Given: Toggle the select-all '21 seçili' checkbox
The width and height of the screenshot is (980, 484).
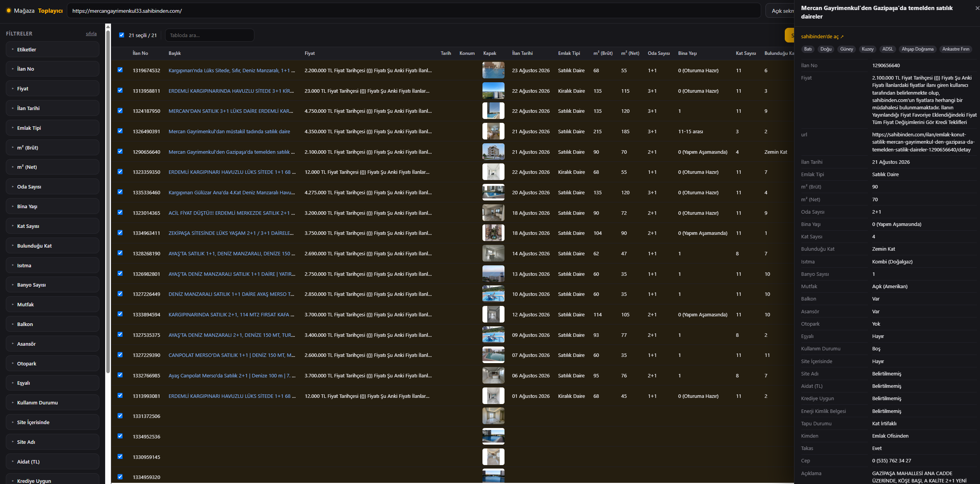Looking at the screenshot, I should pyautogui.click(x=121, y=35).
